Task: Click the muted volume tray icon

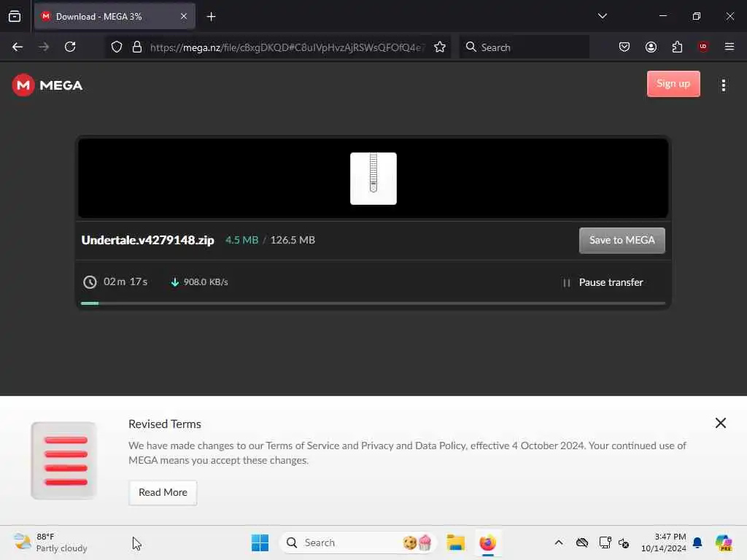Action: [x=624, y=542]
